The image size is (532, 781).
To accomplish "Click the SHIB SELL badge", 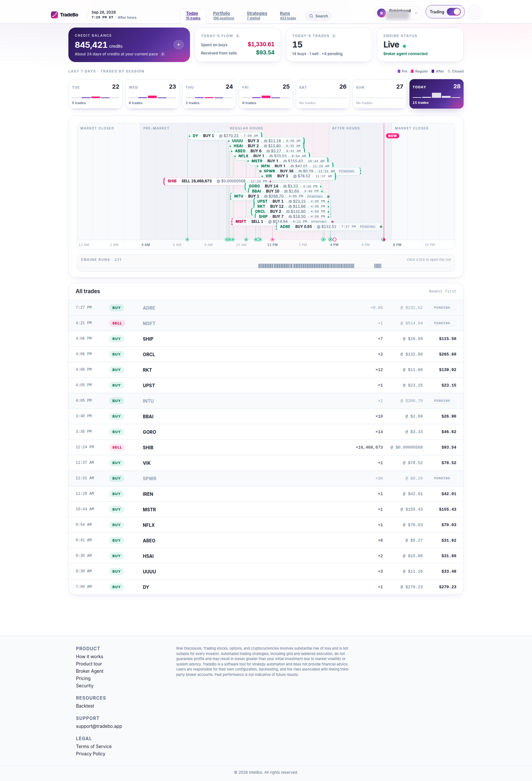I will coord(117,447).
